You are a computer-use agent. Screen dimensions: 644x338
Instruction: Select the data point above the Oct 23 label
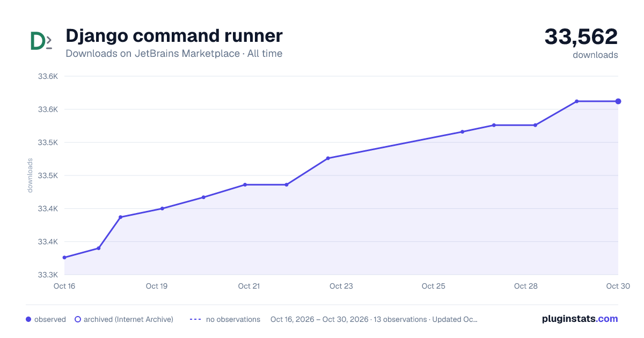(x=328, y=158)
